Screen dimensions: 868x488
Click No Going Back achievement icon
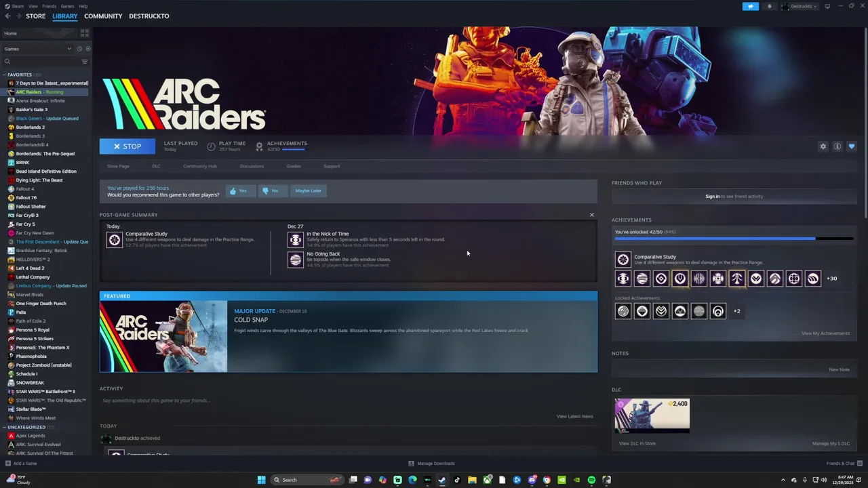(296, 260)
